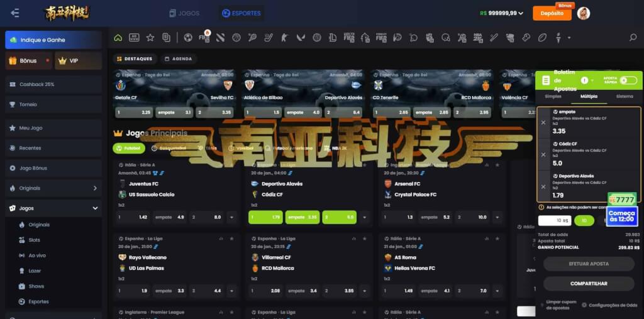This screenshot has width=644, height=319.
Task: Remove the Deportivo Alavés 1.79 selection
Action: (x=543, y=187)
